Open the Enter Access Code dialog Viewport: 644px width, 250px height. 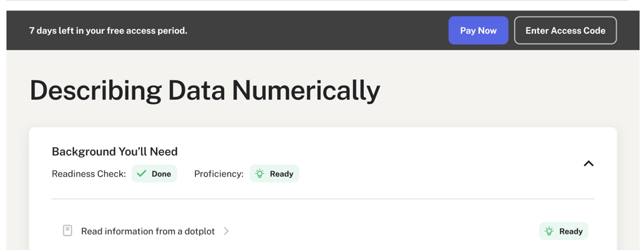(565, 31)
